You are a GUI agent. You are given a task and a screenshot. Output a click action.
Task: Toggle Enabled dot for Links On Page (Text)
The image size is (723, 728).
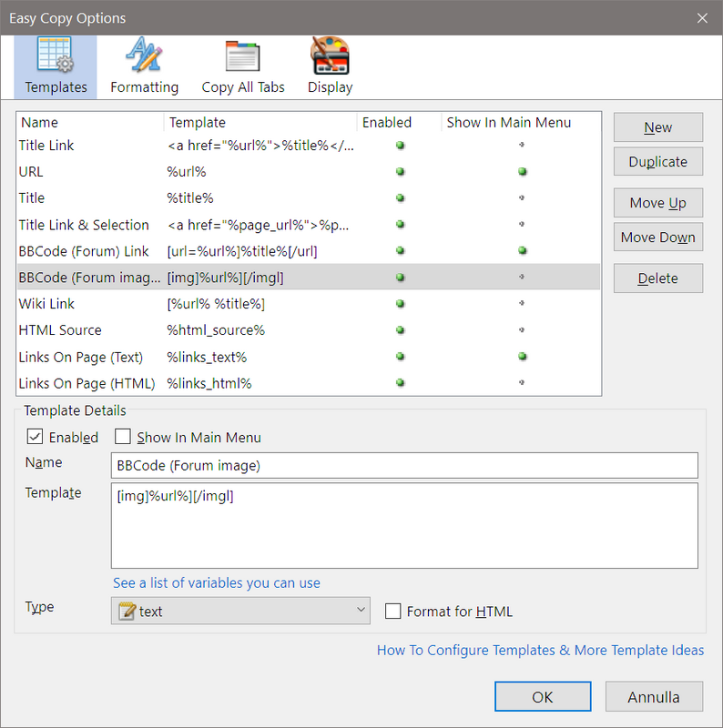(x=400, y=357)
